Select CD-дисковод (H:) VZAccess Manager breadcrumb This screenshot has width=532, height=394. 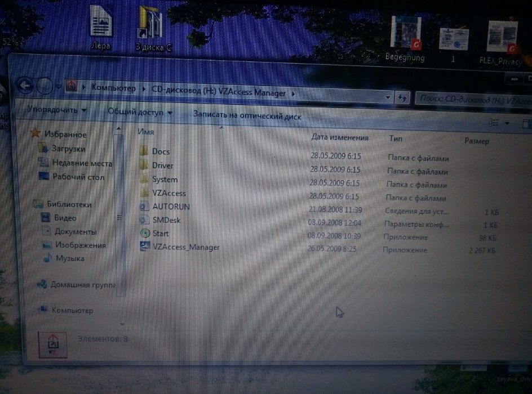[x=218, y=91]
